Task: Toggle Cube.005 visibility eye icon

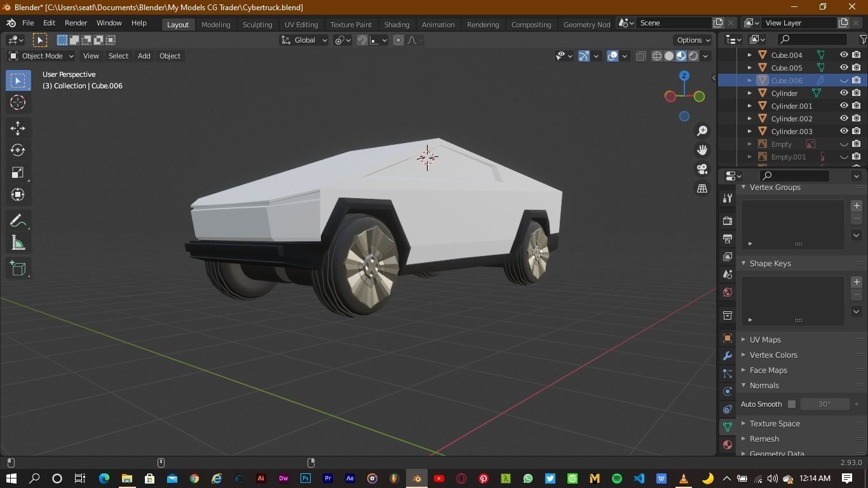Action: click(x=844, y=67)
